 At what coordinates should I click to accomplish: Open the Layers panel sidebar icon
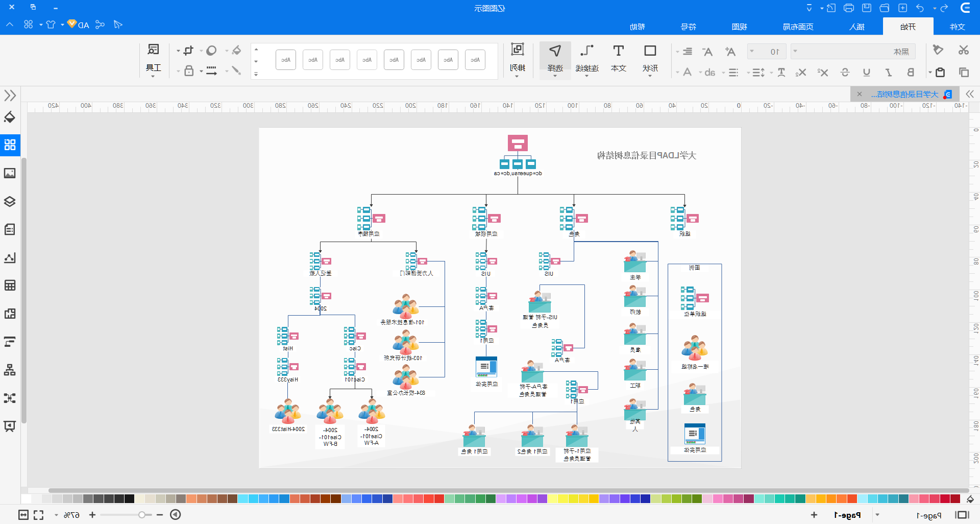pos(10,201)
